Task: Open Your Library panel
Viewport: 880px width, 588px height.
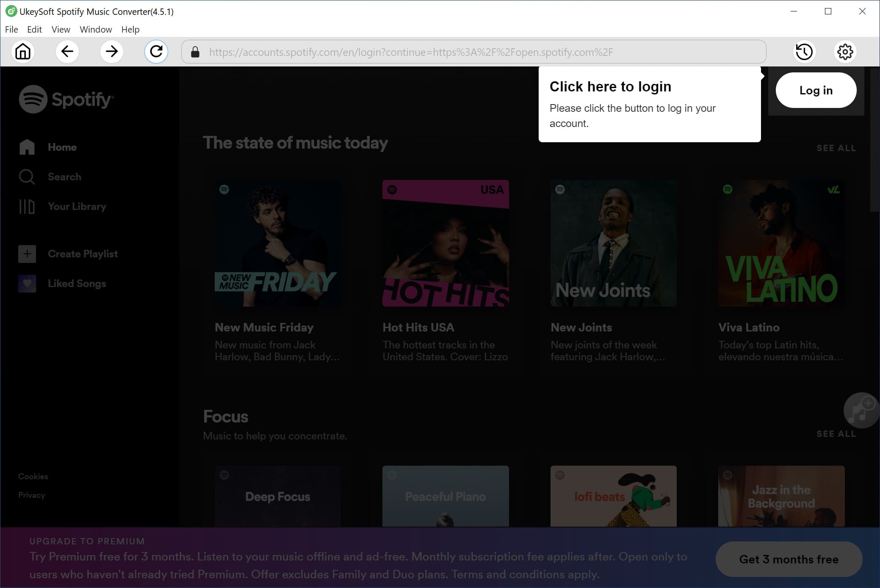Action: 77,207
